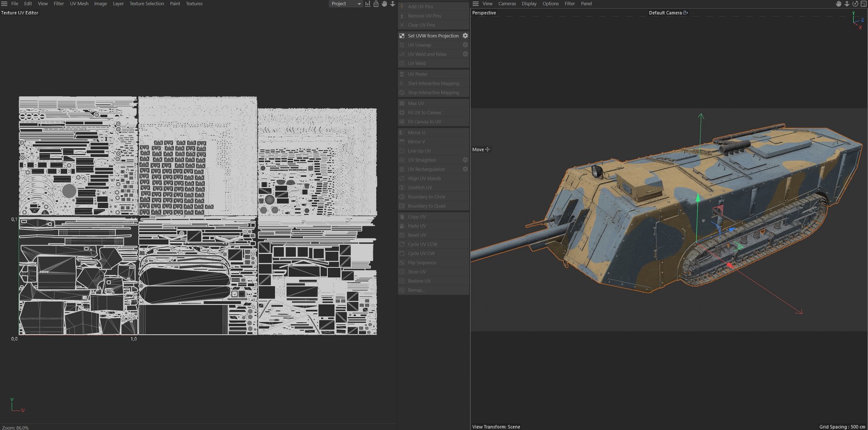This screenshot has height=430, width=868.
Task: Toggle viewport maximize layout icon
Action: pyautogui.click(x=863, y=4)
